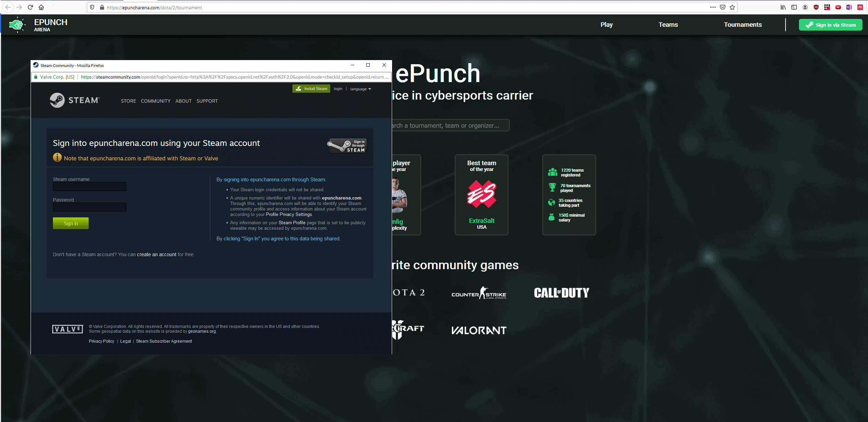Screen dimensions: 868x422
Task: Click the tournament search box
Action: click(x=450, y=125)
